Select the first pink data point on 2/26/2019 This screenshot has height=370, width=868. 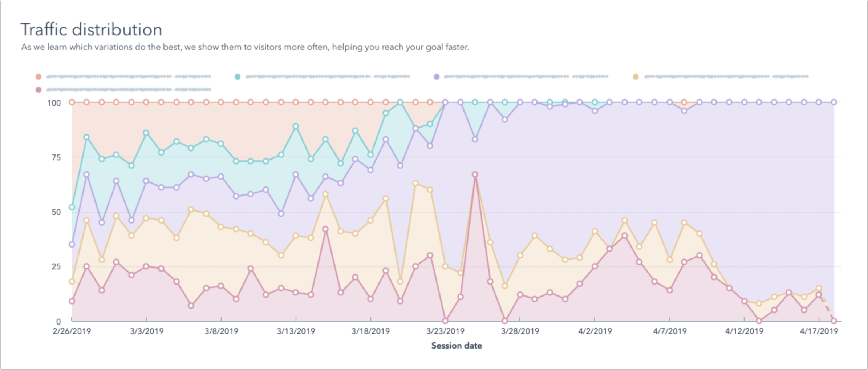(x=72, y=301)
